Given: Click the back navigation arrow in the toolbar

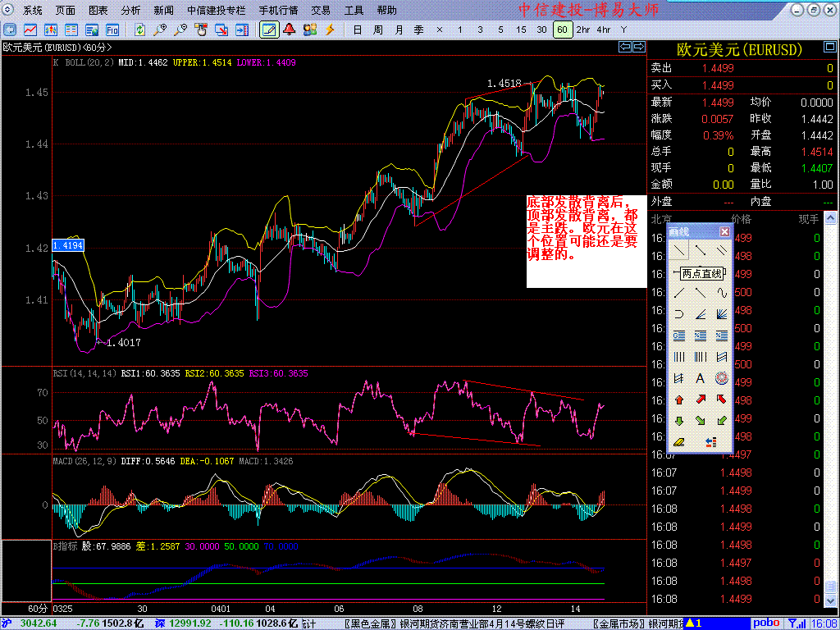Looking at the screenshot, I should point(10,30).
